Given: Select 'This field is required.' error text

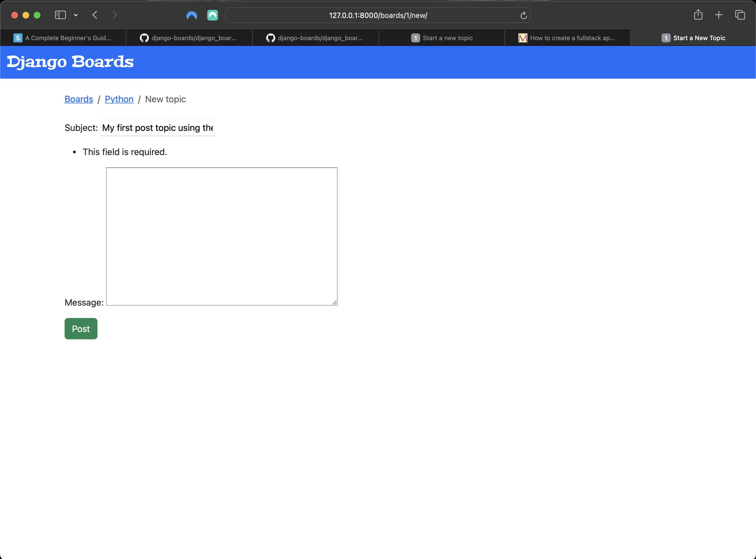Looking at the screenshot, I should (125, 152).
